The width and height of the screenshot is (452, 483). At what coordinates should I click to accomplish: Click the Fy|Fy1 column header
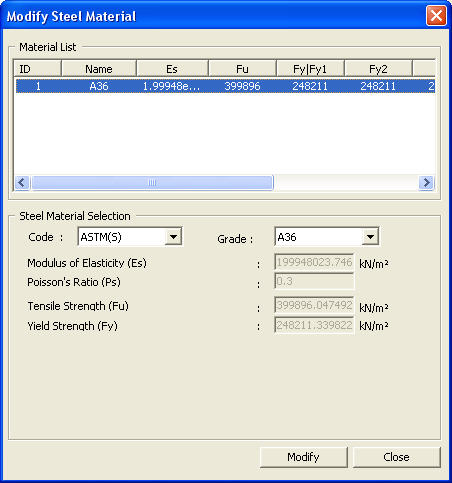point(310,69)
